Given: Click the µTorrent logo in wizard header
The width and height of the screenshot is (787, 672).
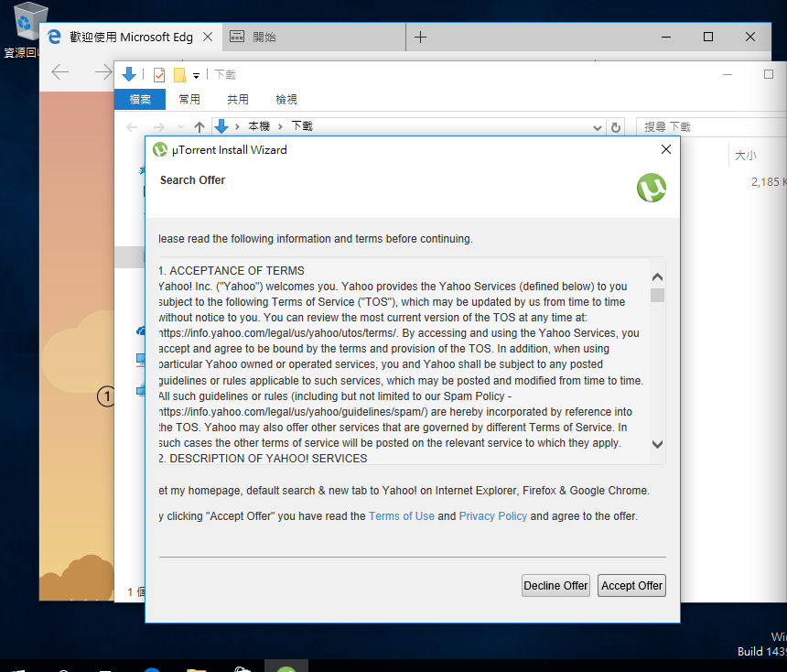Looking at the screenshot, I should pos(652,188).
